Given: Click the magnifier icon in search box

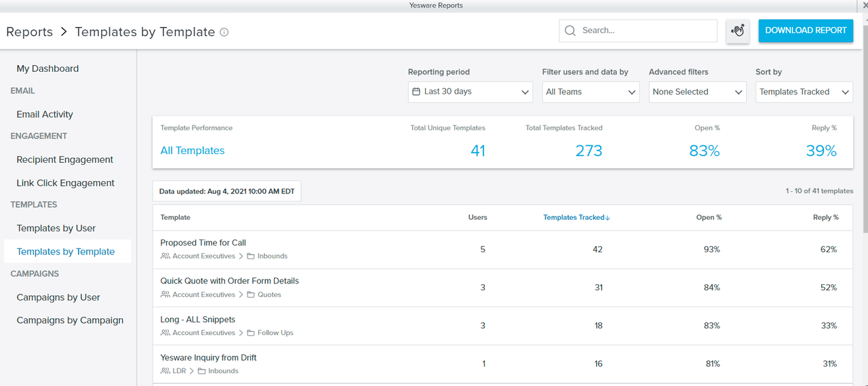Looking at the screenshot, I should click(x=570, y=31).
